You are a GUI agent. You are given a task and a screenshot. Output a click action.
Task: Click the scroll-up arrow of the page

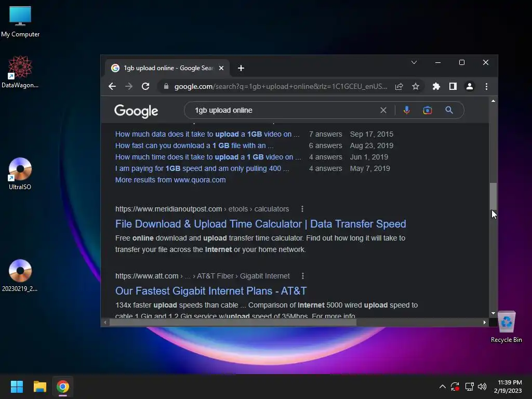point(494,101)
